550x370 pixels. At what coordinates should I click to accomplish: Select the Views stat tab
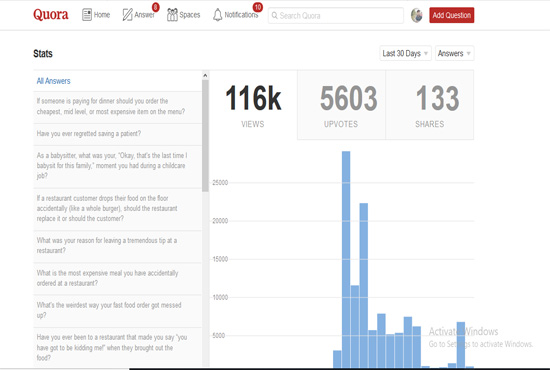[253, 105]
